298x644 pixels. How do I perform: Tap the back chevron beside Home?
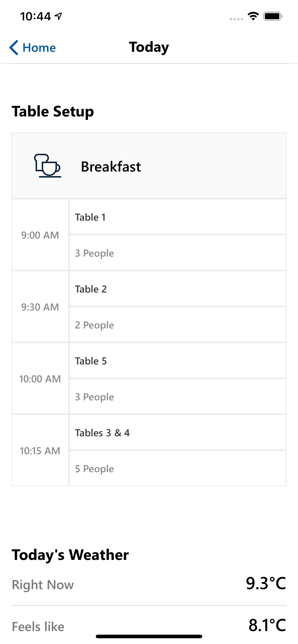tap(14, 47)
